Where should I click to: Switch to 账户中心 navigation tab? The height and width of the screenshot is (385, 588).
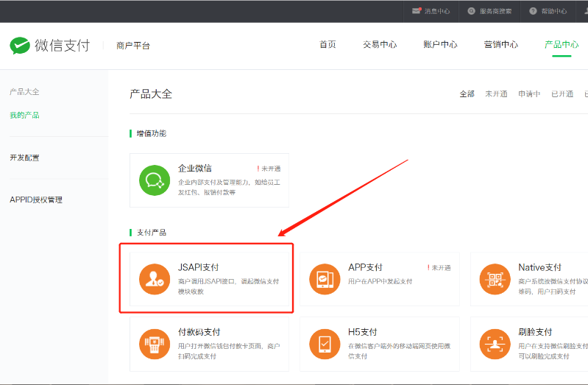click(440, 44)
